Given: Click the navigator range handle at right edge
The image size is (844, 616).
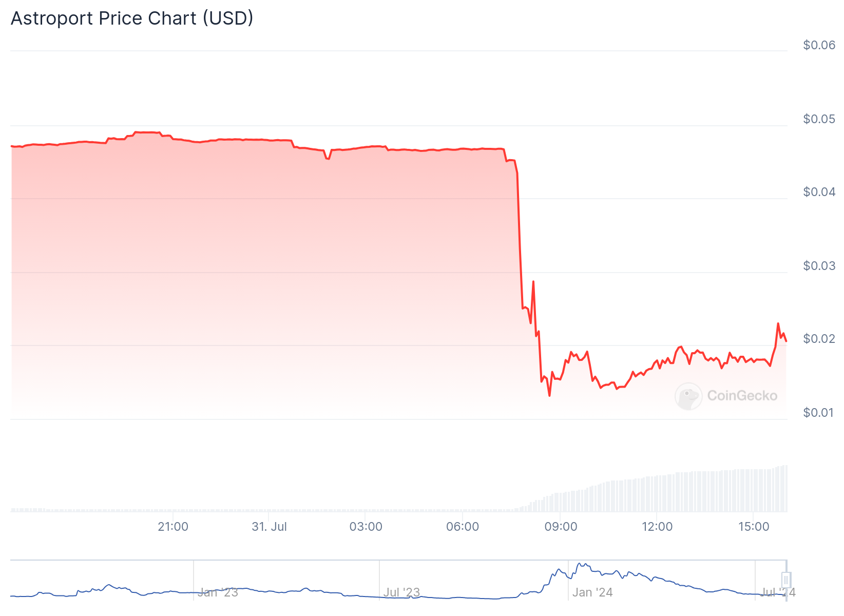Looking at the screenshot, I should (x=786, y=580).
